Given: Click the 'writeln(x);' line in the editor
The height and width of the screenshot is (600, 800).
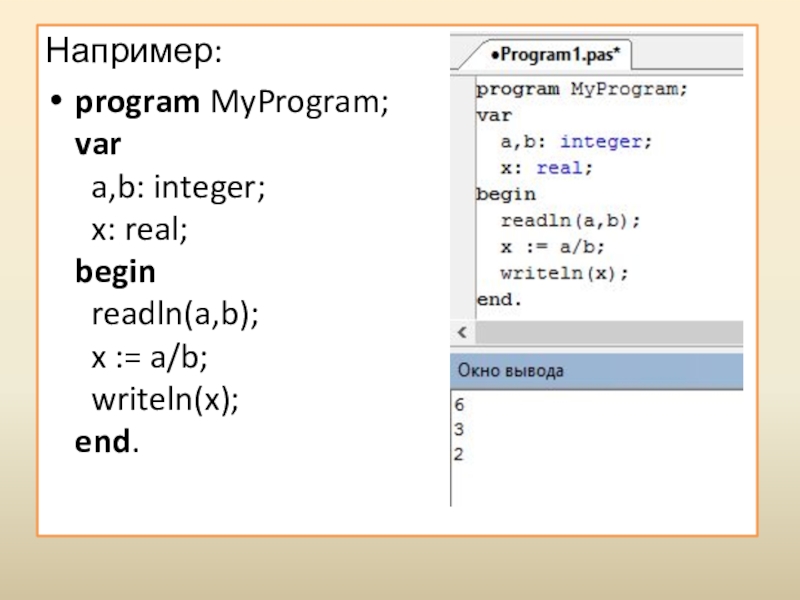Looking at the screenshot, I should tap(564, 273).
